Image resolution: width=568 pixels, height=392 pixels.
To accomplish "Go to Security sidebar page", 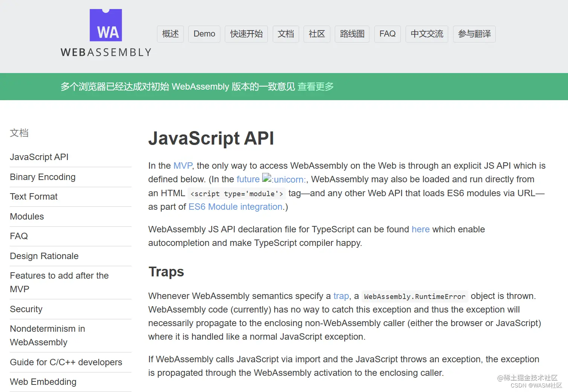I will click(x=26, y=309).
